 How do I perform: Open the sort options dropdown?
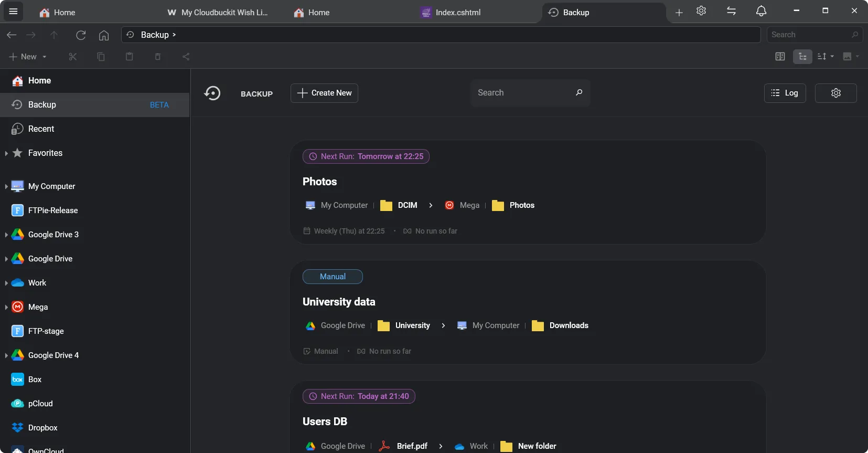pos(826,56)
